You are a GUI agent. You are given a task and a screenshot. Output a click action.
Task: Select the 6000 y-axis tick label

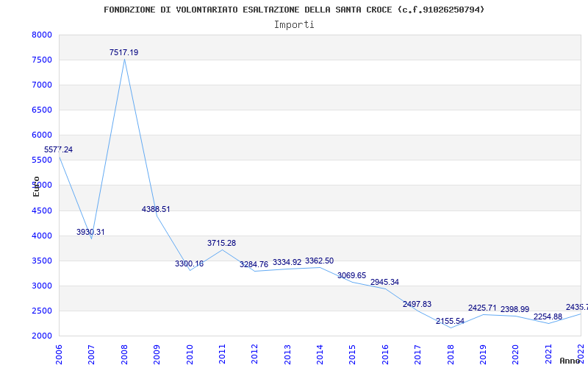coord(42,135)
